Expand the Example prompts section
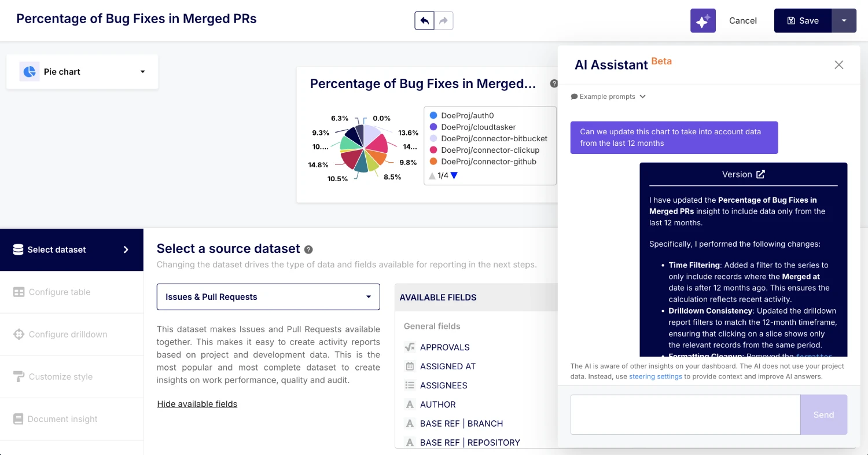868x455 pixels. click(x=608, y=96)
